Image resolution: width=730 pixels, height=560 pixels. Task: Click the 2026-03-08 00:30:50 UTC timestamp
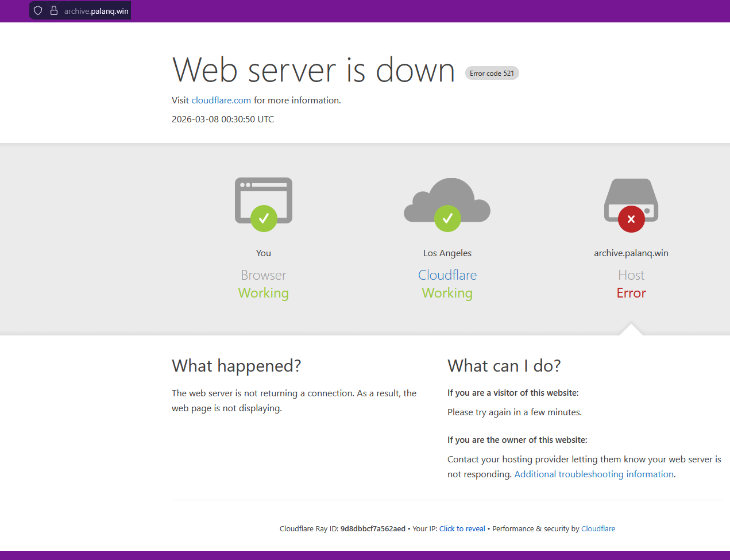click(223, 119)
